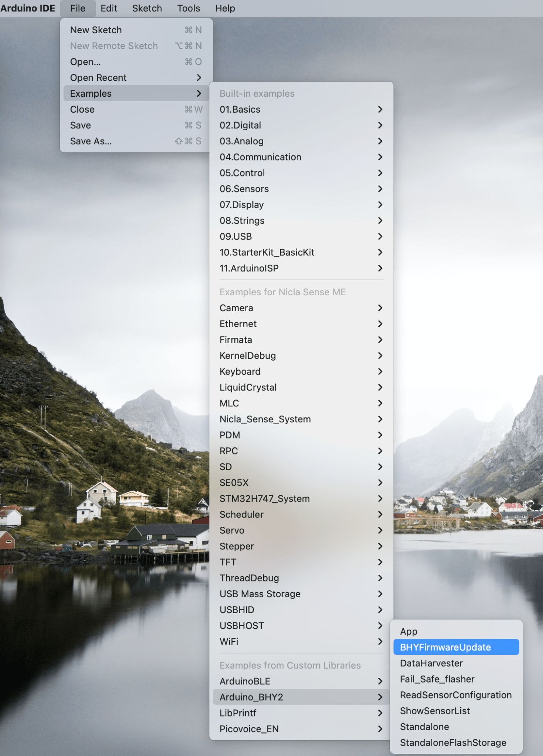Click New Sketch in the File menu
This screenshot has height=756, width=543.
[x=136, y=30]
